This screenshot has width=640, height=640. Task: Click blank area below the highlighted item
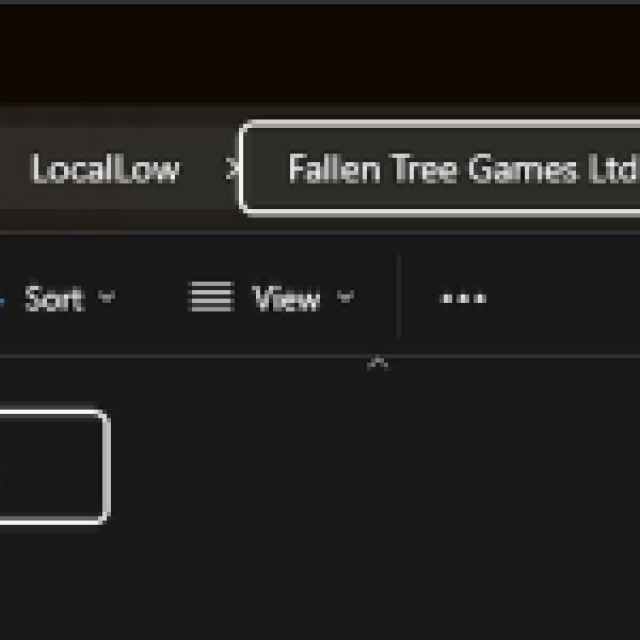(x=55, y=580)
